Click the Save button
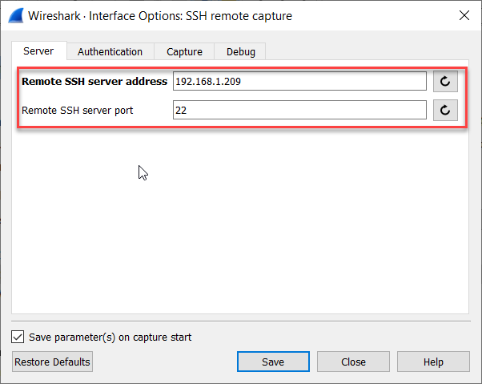 click(x=273, y=362)
